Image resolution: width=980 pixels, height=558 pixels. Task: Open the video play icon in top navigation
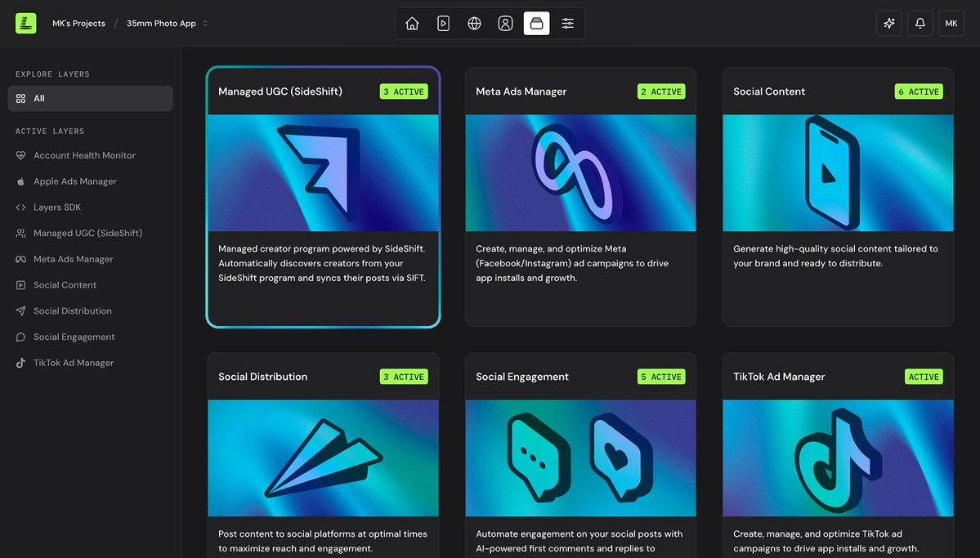pos(443,23)
